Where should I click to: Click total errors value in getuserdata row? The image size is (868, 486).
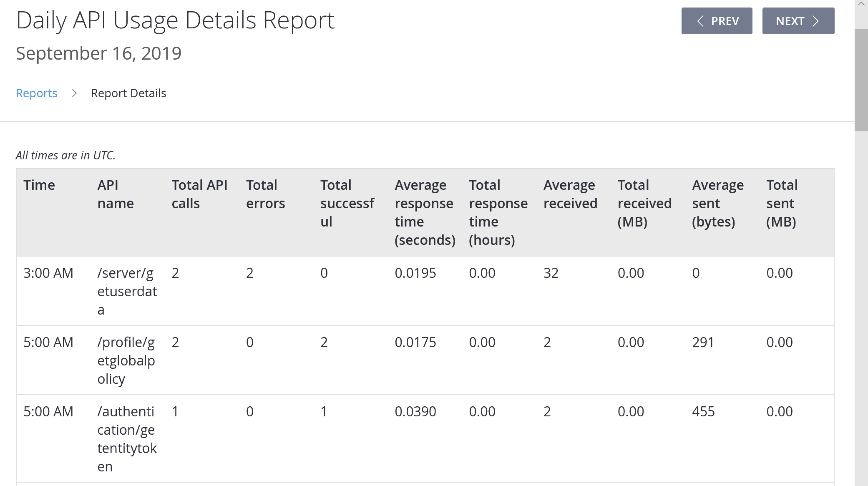pos(250,273)
